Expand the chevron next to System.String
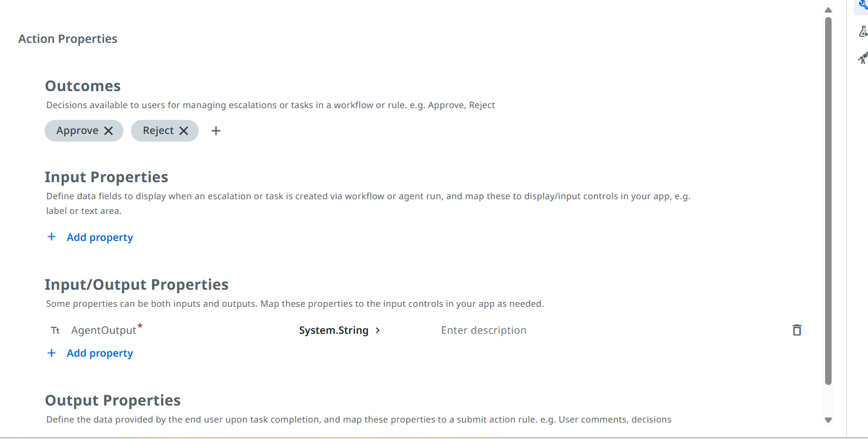The height and width of the screenshot is (439, 868). [x=377, y=330]
